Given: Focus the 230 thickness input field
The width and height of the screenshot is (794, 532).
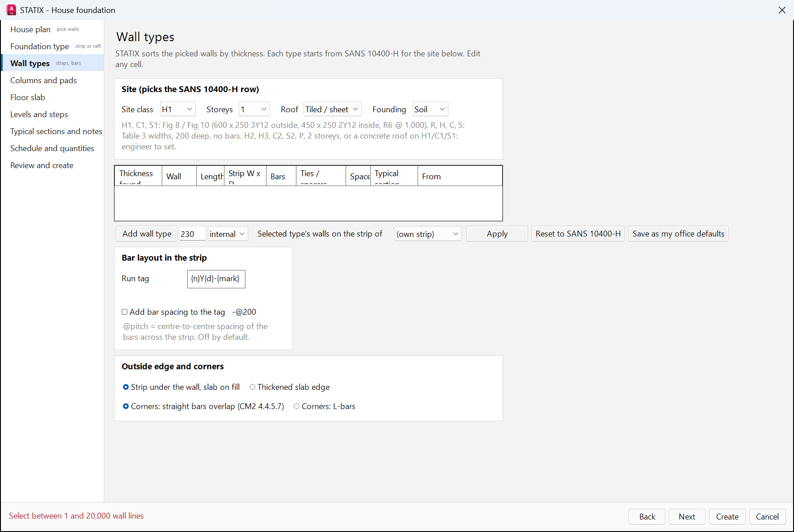Looking at the screenshot, I should coord(192,234).
